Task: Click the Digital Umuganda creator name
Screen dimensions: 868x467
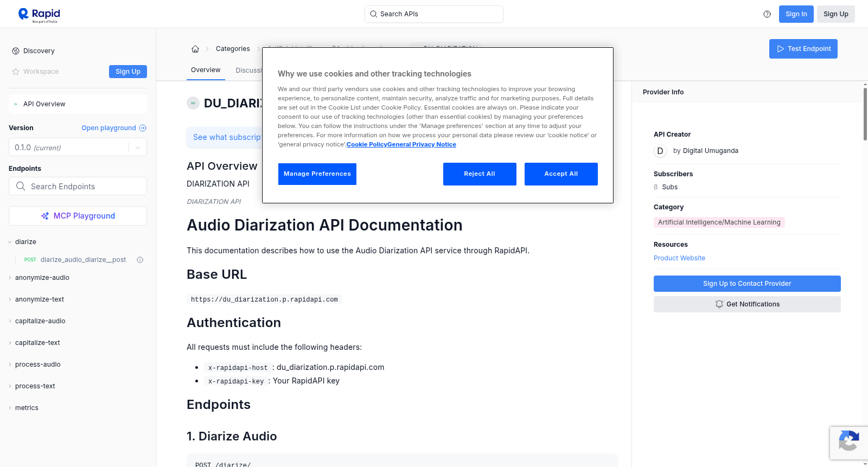Action: point(711,151)
